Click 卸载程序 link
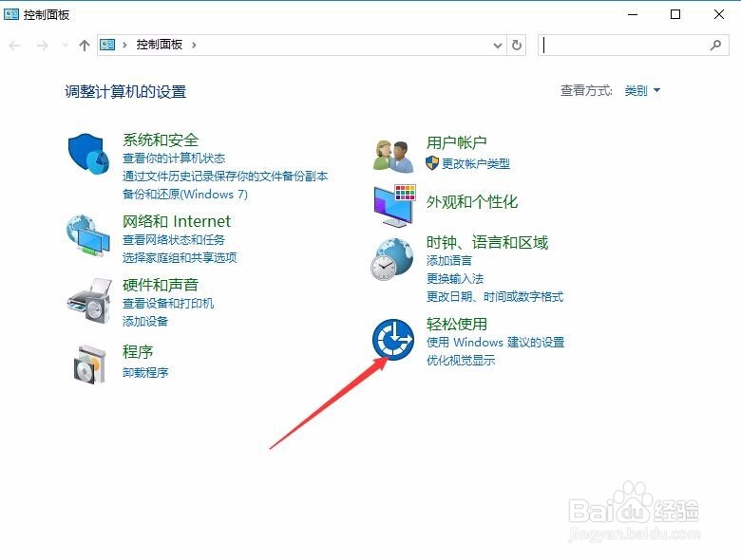 click(x=145, y=373)
